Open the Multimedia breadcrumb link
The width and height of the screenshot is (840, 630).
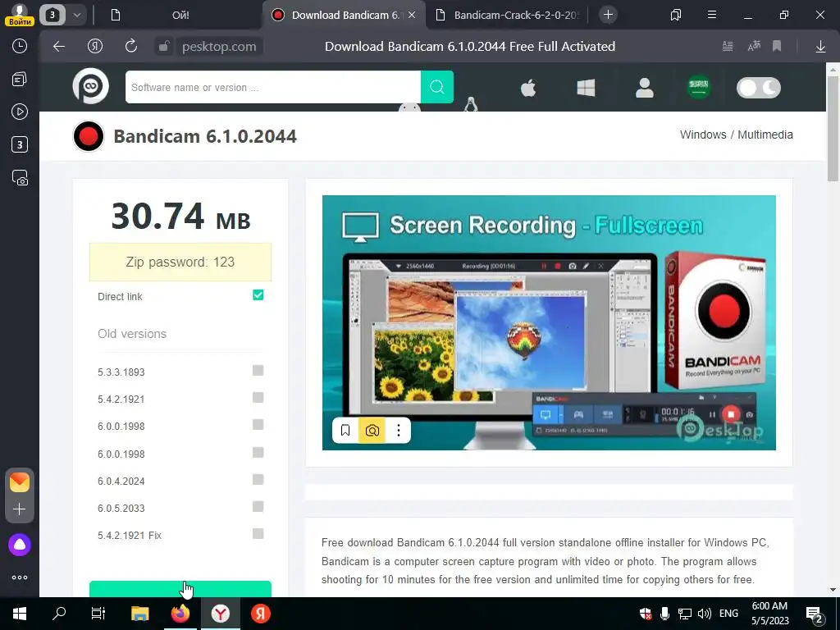click(x=765, y=135)
